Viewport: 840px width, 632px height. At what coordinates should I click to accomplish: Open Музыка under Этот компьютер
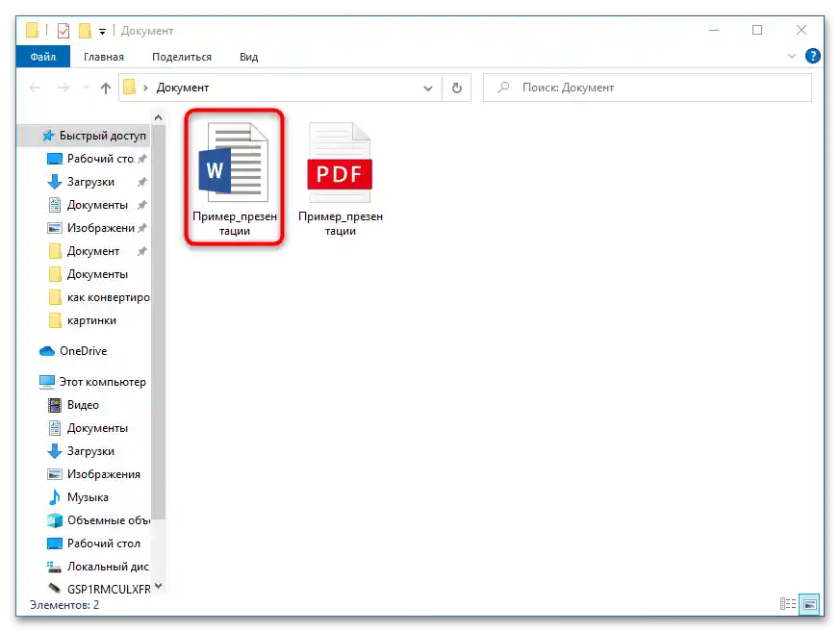[x=78, y=497]
